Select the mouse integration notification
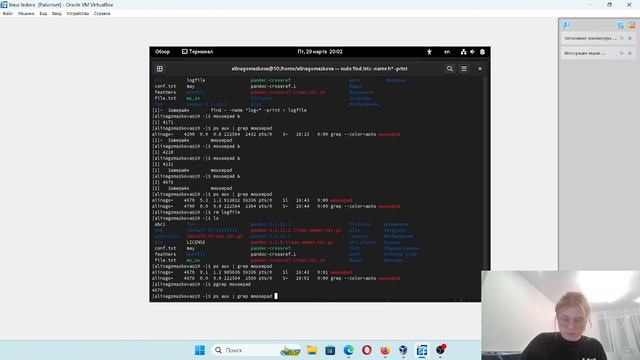 point(585,53)
